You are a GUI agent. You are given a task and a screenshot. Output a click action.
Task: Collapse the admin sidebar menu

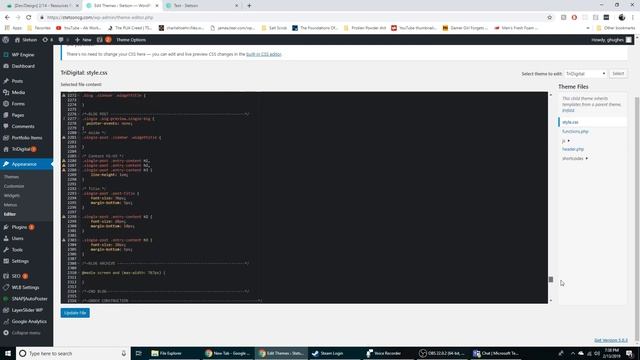click(x=25, y=333)
